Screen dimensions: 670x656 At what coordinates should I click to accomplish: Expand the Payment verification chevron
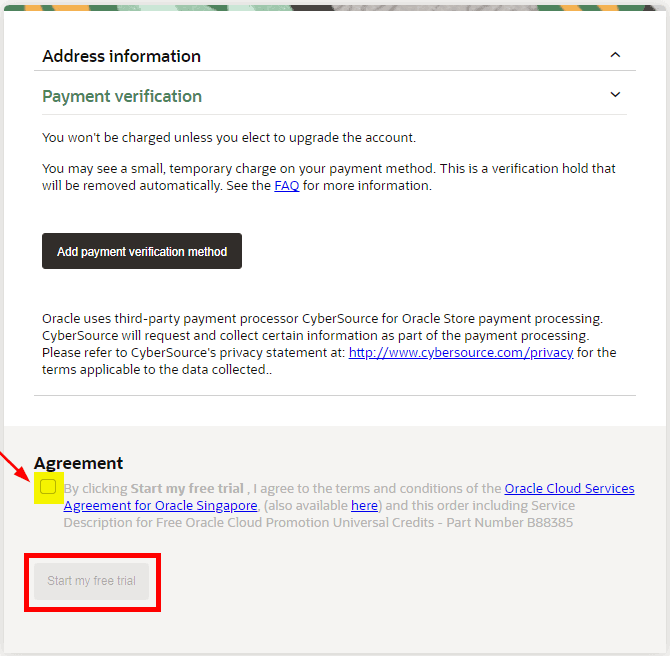point(615,94)
